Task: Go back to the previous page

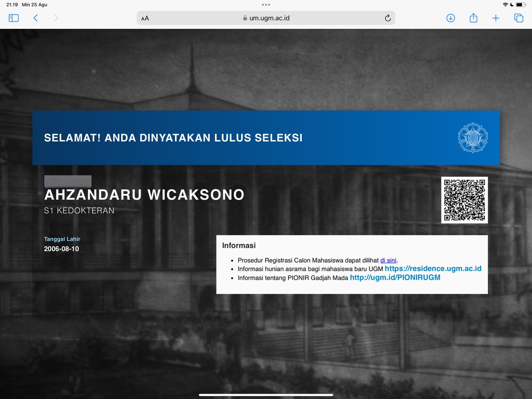Action: [x=35, y=18]
